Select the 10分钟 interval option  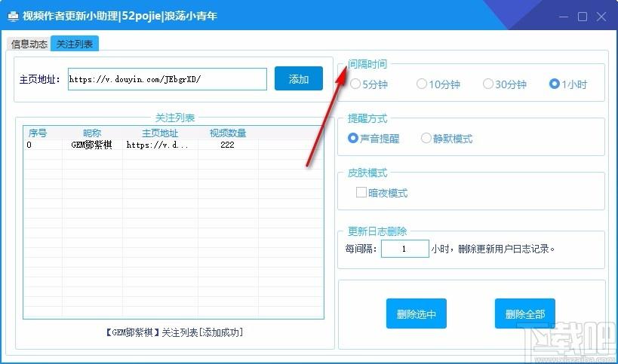(438, 84)
